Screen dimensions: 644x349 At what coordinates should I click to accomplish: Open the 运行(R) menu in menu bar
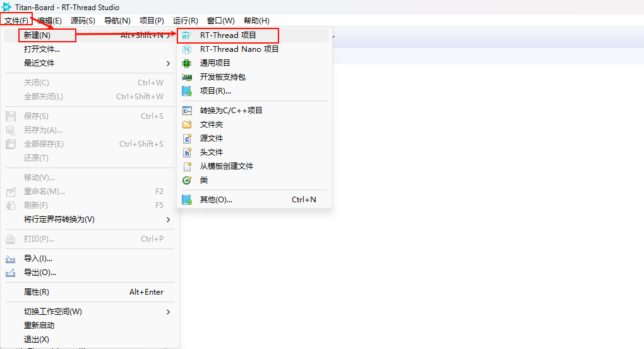(x=185, y=21)
